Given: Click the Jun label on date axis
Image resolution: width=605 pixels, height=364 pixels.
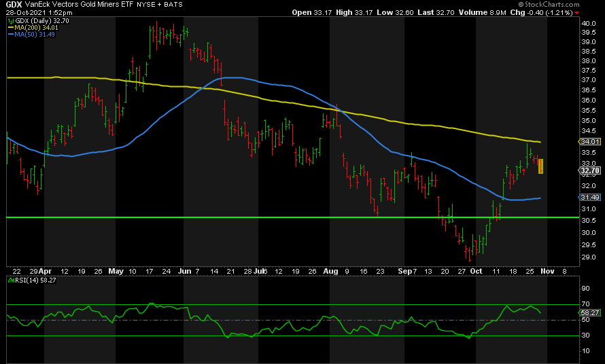Looking at the screenshot, I should [x=184, y=271].
